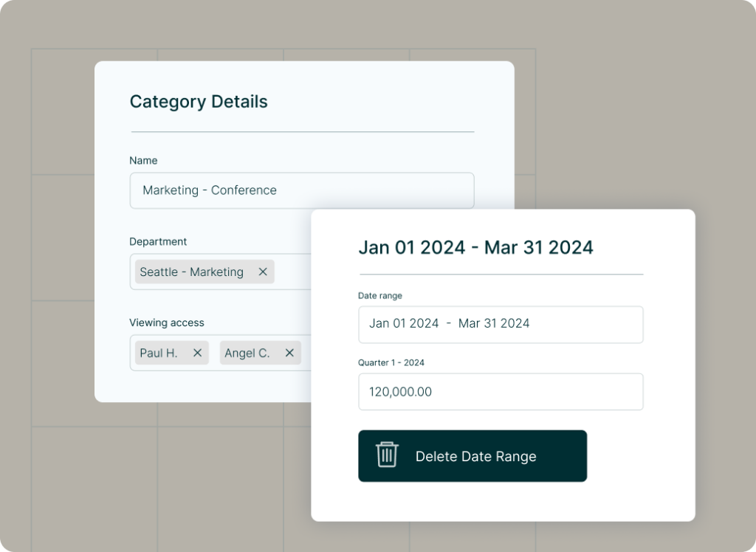Image resolution: width=756 pixels, height=552 pixels.
Task: Click the X inside the Seattle - Marketing tag
Action: point(262,272)
